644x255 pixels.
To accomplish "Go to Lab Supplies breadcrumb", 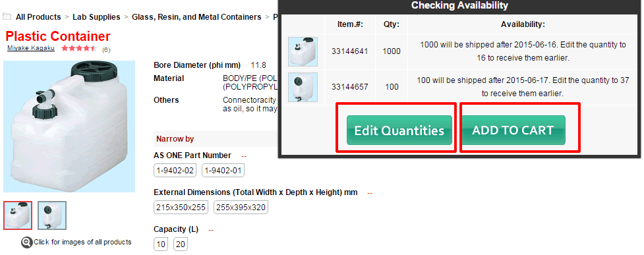I will 96,17.
